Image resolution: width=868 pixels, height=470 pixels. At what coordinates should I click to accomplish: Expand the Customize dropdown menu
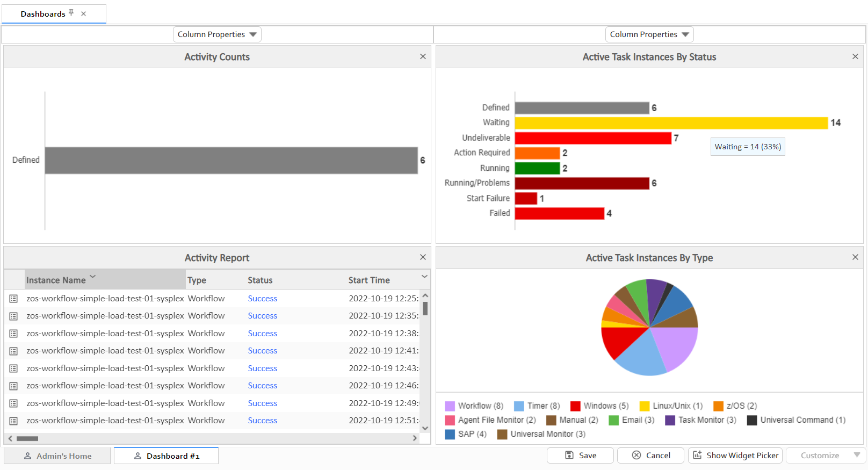point(857,455)
